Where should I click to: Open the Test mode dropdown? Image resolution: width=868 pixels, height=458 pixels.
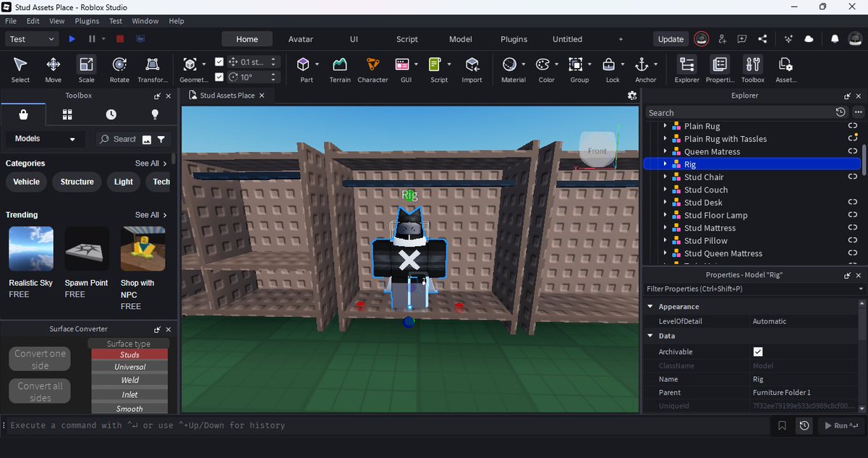click(32, 39)
